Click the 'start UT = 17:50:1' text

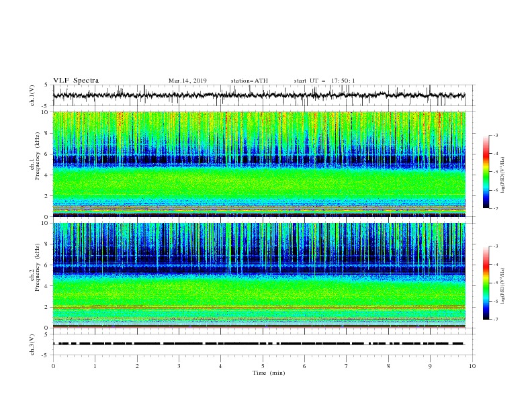324,81
